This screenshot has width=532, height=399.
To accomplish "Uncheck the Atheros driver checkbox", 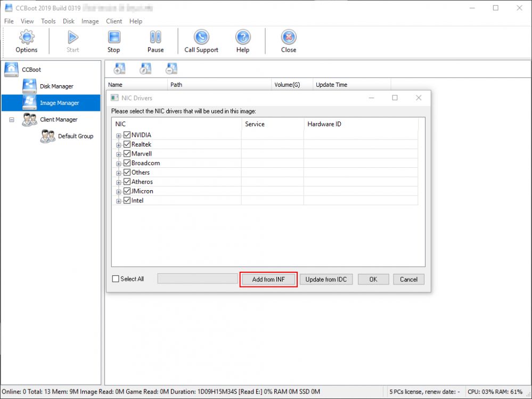I will tap(127, 182).
